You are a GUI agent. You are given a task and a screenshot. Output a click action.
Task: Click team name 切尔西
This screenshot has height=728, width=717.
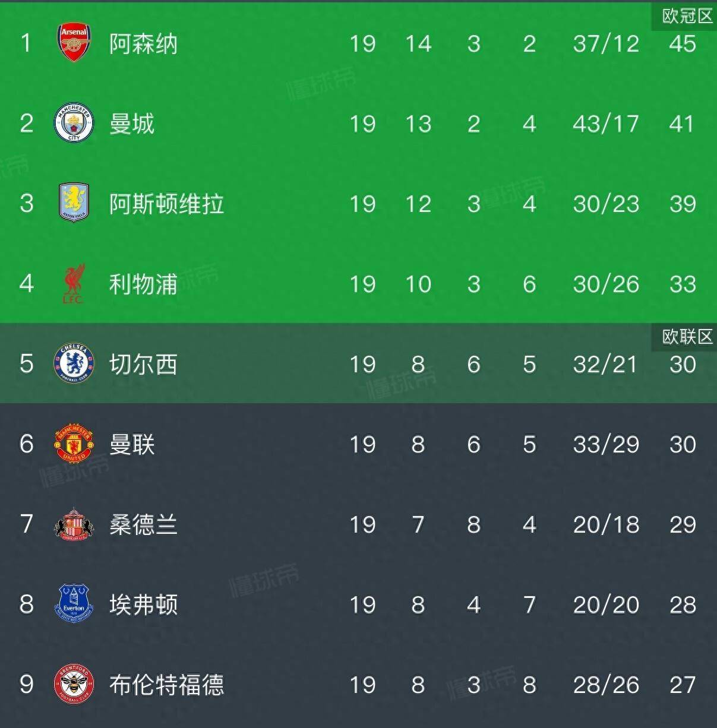(143, 364)
